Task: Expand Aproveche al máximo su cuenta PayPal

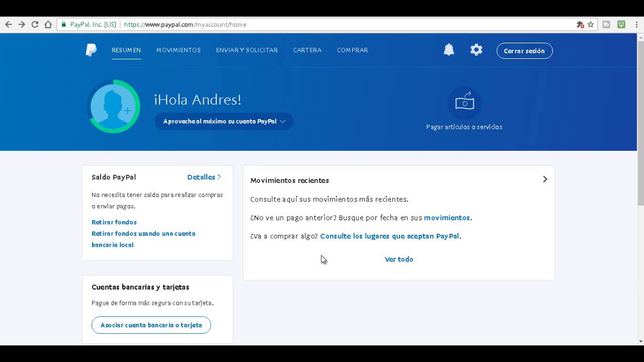Action: (x=224, y=121)
